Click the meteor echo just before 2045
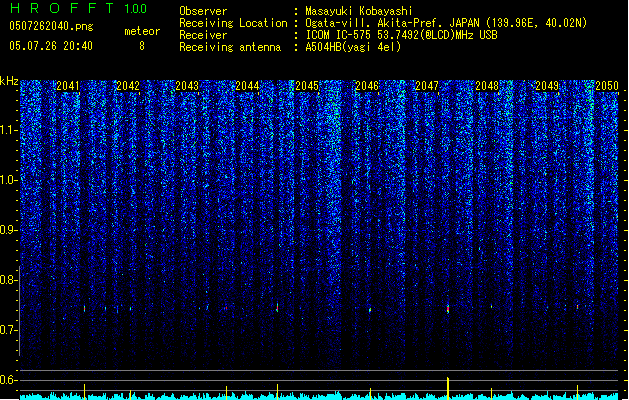Viewport: 629px width, 400px height. [277, 307]
